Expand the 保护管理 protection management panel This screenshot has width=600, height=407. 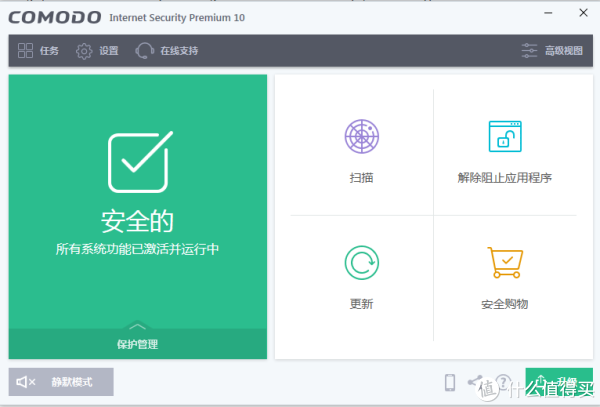[x=138, y=344]
